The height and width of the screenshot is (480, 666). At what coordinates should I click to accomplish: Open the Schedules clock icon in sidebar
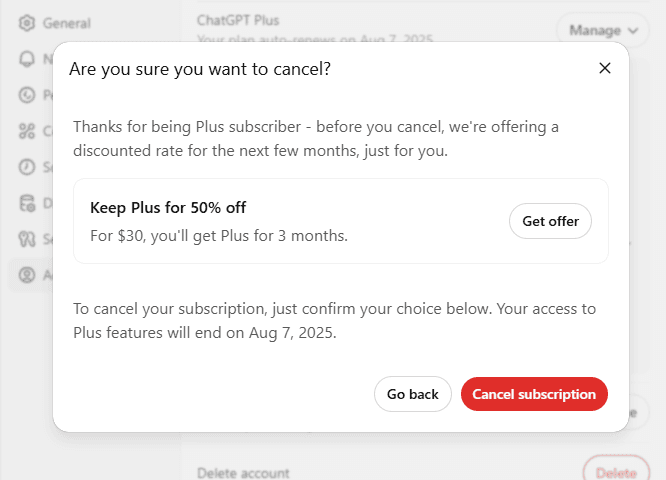[27, 167]
